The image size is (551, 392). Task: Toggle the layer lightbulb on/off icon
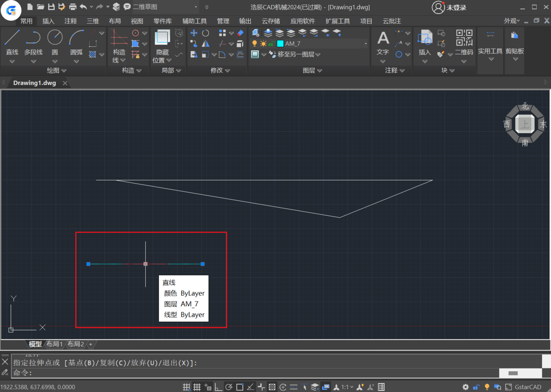(255, 44)
